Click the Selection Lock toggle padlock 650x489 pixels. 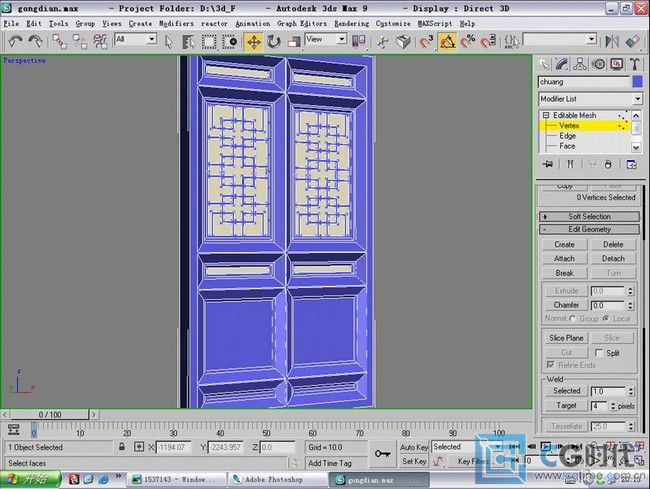tap(121, 447)
